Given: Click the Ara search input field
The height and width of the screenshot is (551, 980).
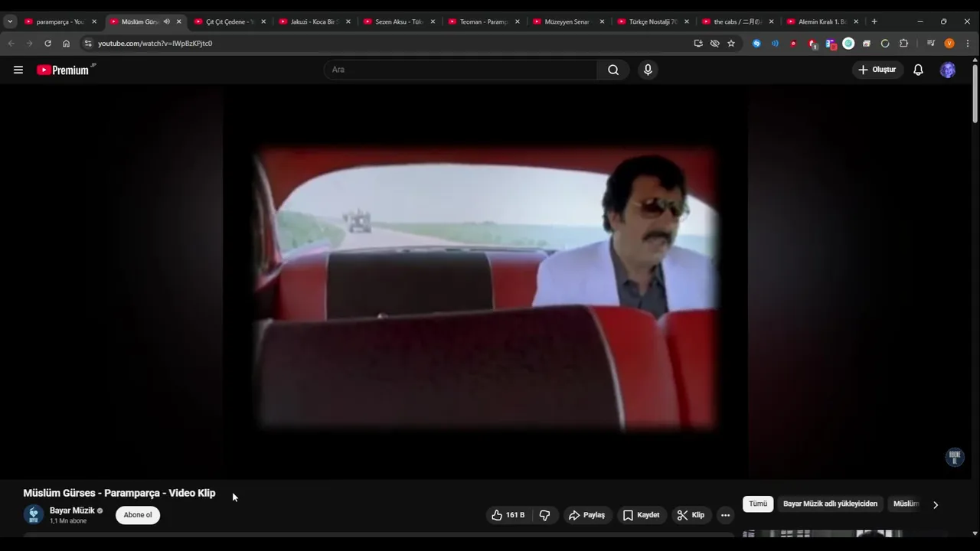Looking at the screenshot, I should click(x=461, y=70).
